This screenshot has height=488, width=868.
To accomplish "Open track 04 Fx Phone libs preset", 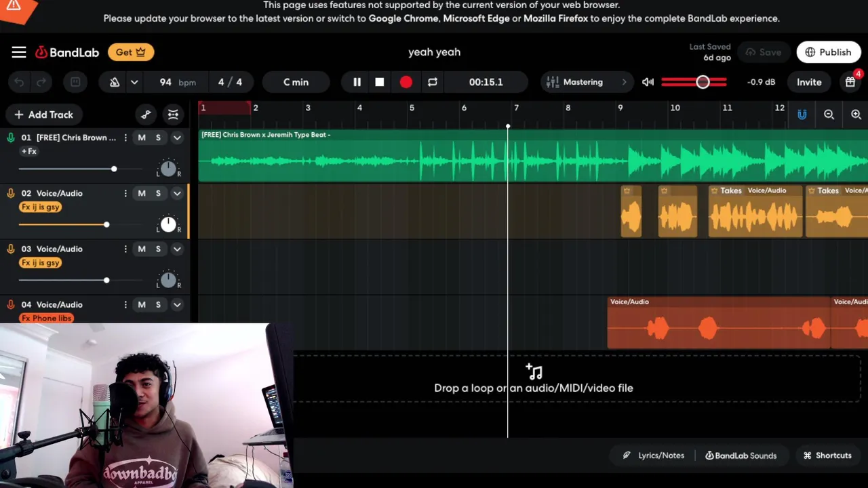I will coord(46,318).
